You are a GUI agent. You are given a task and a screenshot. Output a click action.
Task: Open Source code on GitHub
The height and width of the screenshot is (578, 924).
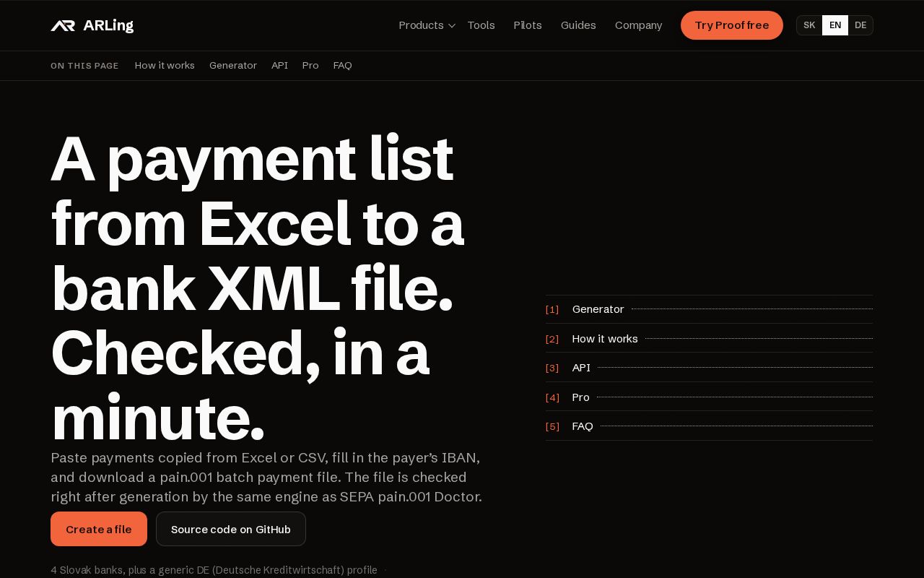tap(231, 529)
